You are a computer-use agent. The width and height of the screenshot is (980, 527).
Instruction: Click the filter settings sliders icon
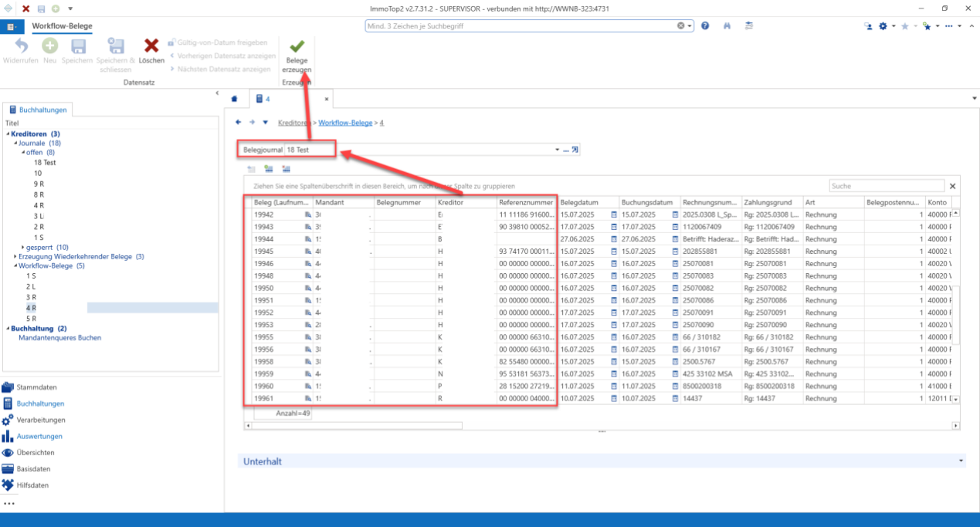(x=749, y=25)
